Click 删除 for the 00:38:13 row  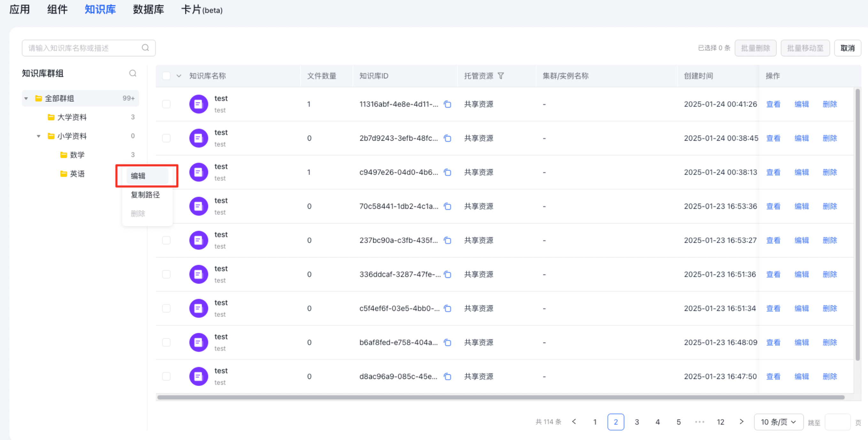[x=830, y=172]
